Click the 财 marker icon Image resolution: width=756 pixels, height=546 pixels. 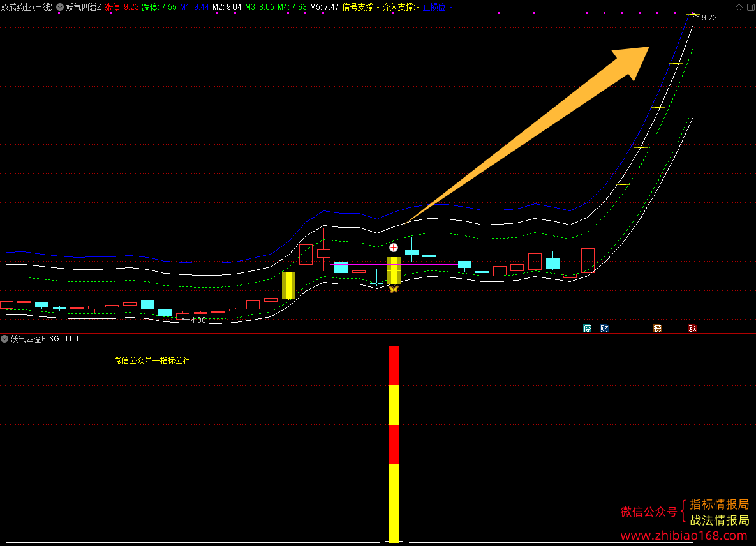pyautogui.click(x=604, y=328)
